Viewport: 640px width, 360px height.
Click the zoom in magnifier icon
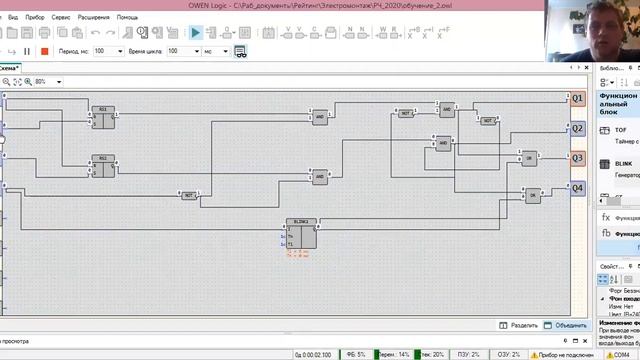(x=28, y=82)
